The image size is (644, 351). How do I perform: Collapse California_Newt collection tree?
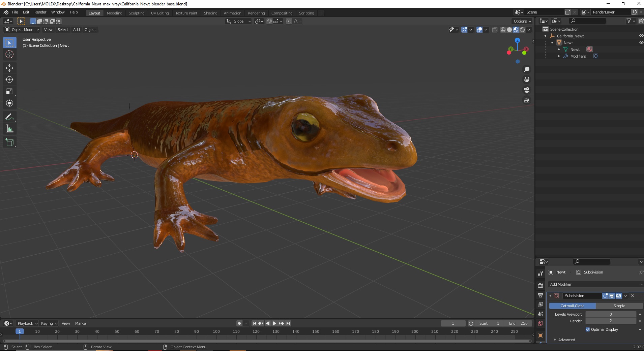546,36
